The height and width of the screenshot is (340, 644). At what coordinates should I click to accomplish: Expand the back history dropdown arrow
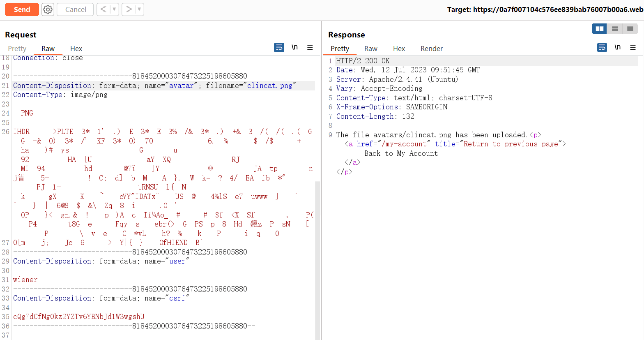tap(114, 9)
